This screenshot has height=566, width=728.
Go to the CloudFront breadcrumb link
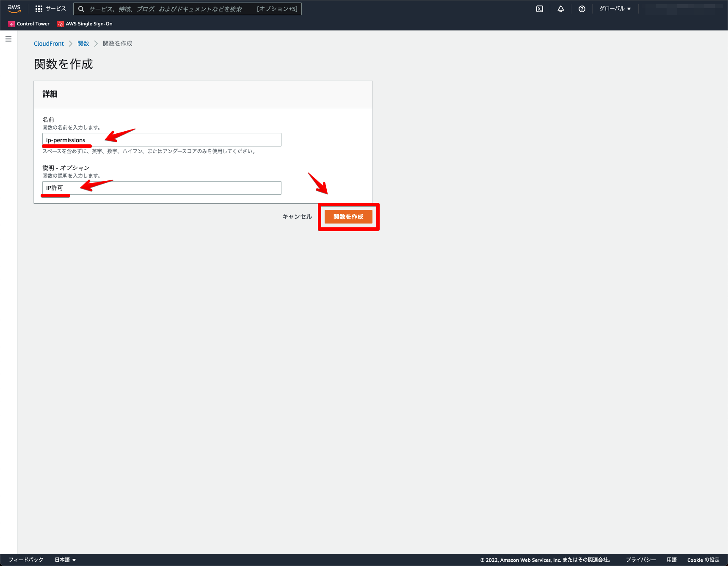coord(49,44)
